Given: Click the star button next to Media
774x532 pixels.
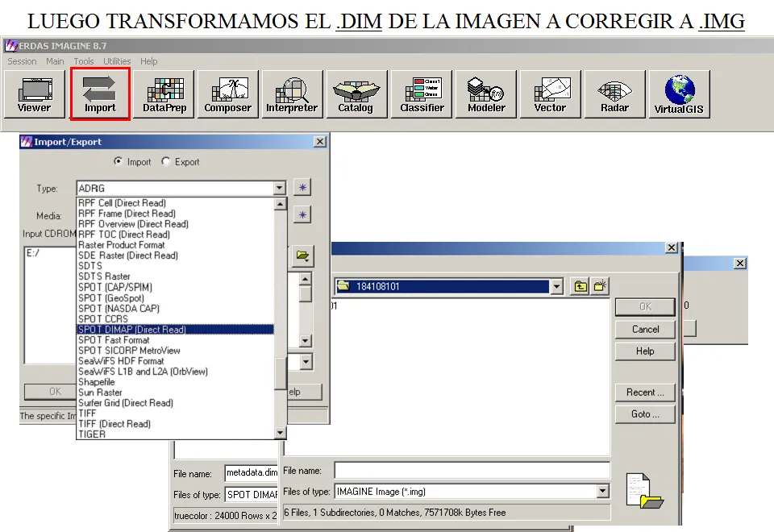Looking at the screenshot, I should tap(302, 215).
